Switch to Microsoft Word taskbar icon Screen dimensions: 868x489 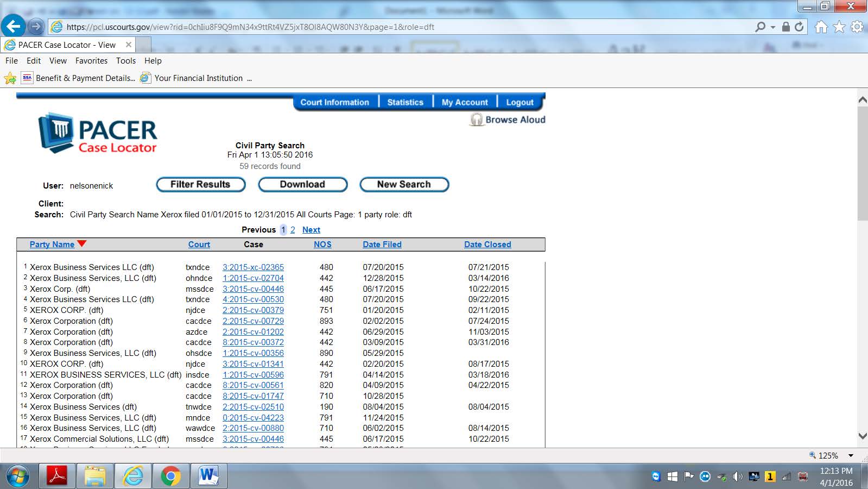pyautogui.click(x=208, y=477)
